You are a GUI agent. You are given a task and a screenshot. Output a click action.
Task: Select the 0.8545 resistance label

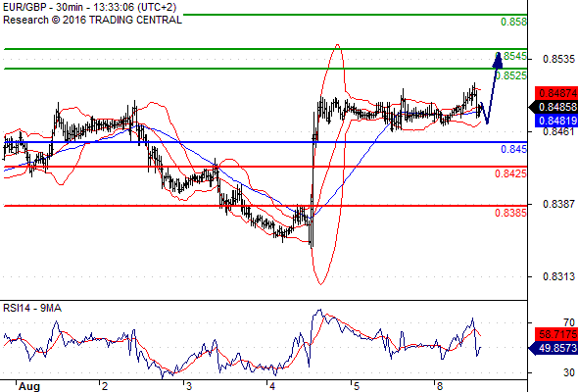tap(513, 56)
